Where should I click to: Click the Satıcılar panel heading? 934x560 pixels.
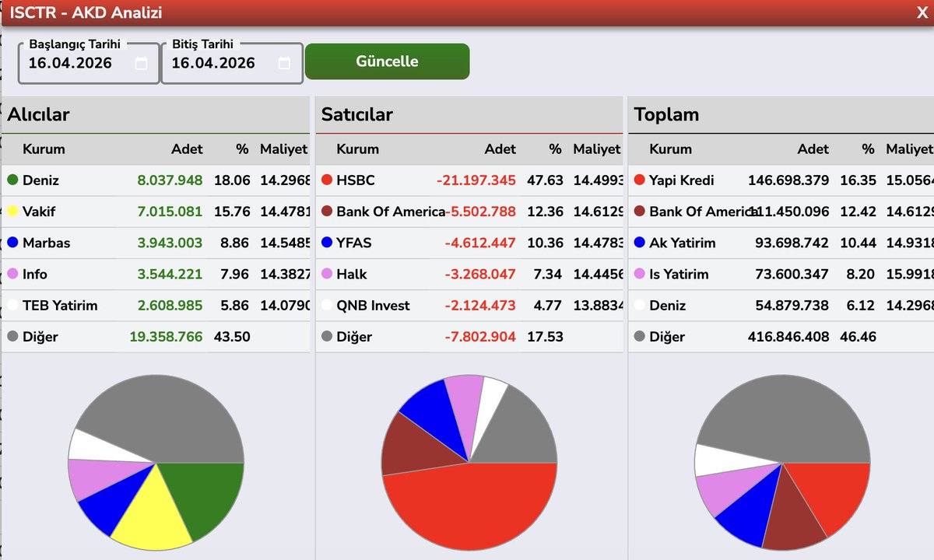pos(357,114)
